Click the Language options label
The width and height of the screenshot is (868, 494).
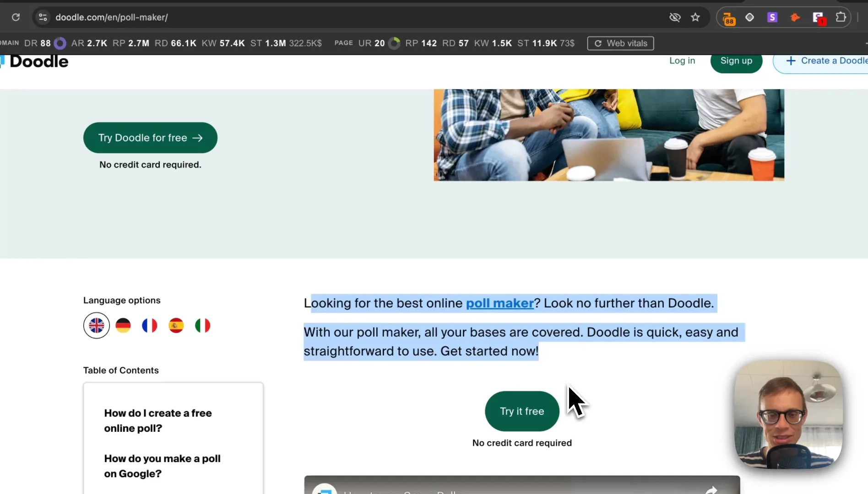[x=122, y=301]
